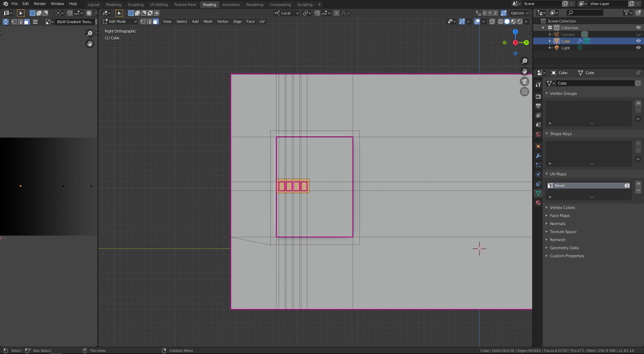644x354 pixels.
Task: Show the Camera object in viewport
Action: point(638,35)
